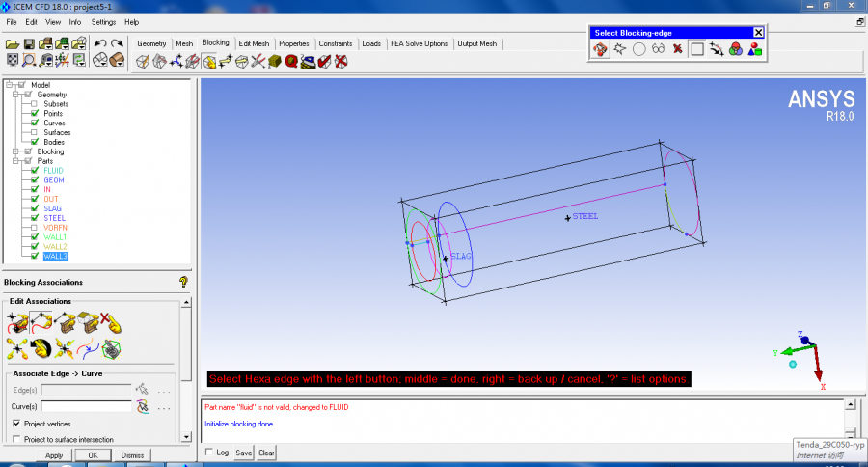Open the File menu
868x467 pixels.
[x=12, y=22]
